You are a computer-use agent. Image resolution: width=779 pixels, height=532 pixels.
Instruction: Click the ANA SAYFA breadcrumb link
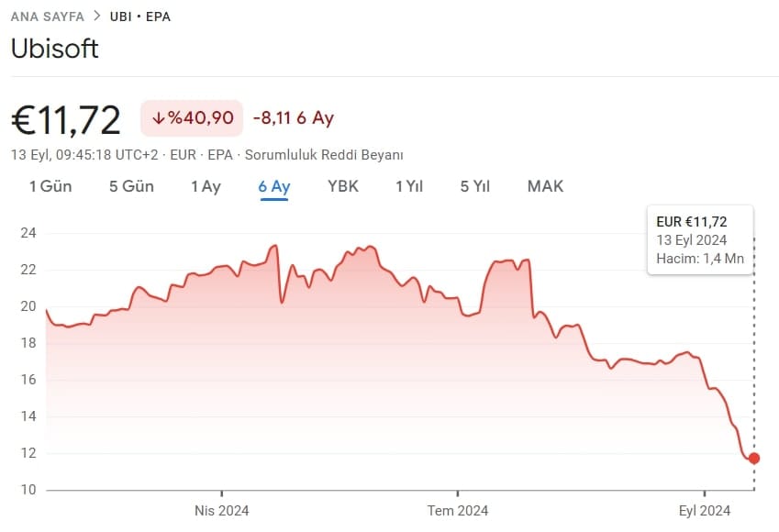pyautogui.click(x=47, y=17)
